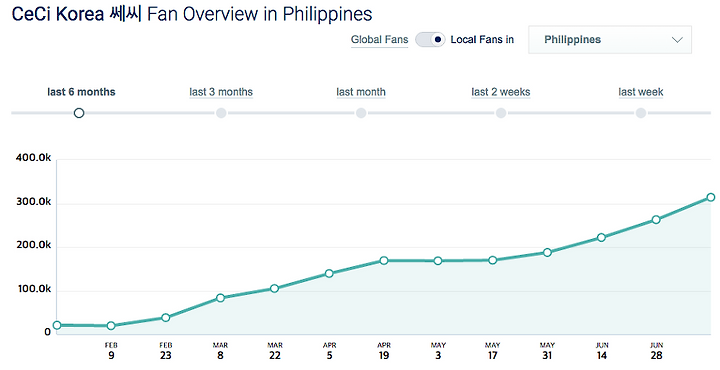Click the first data point at chart start
This screenshot has width=720, height=370.
tap(57, 325)
